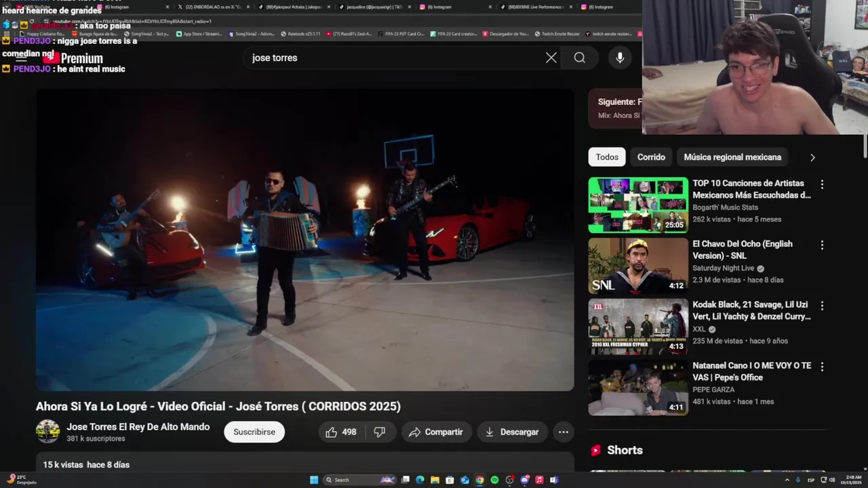The width and height of the screenshot is (868, 488).
Task: Activate voice search microphone icon
Action: tap(620, 58)
